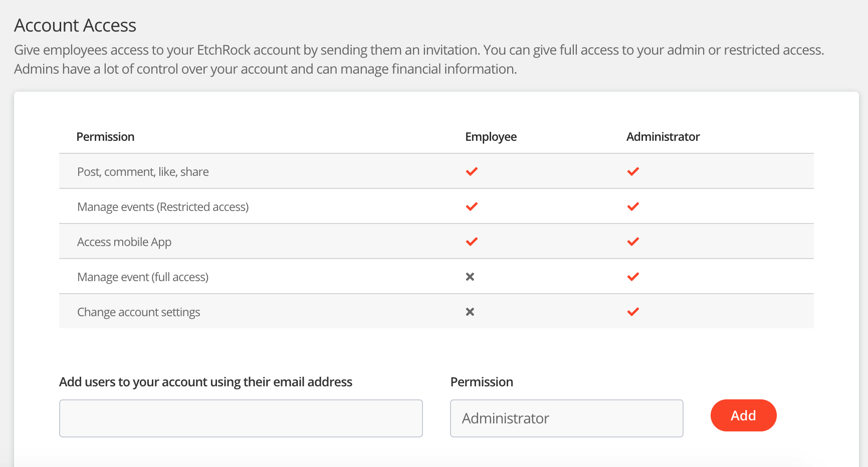
Task: Click Administrator checkmark for Access mobile App
Action: point(633,242)
